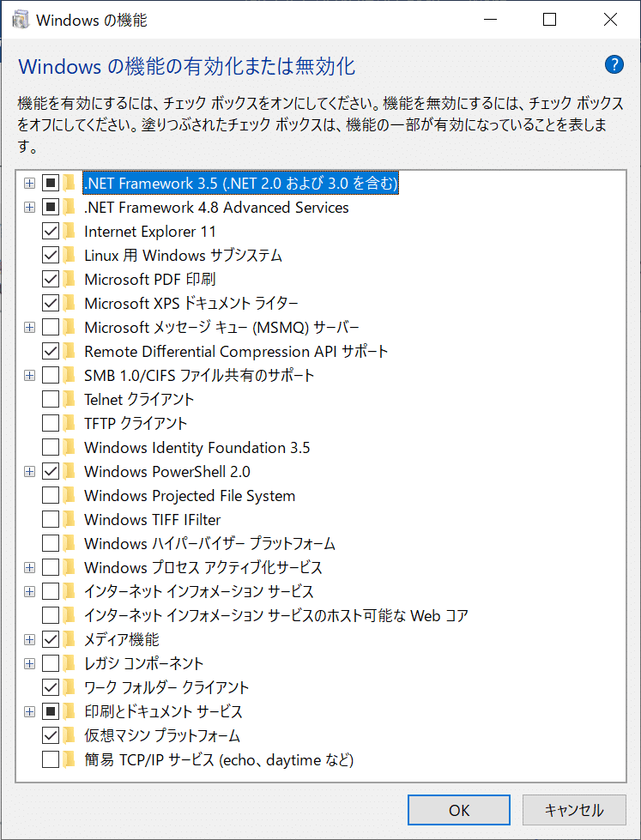Click folder icon beside Microsoft PDF 印刷
The image size is (641, 840).
[x=69, y=279]
